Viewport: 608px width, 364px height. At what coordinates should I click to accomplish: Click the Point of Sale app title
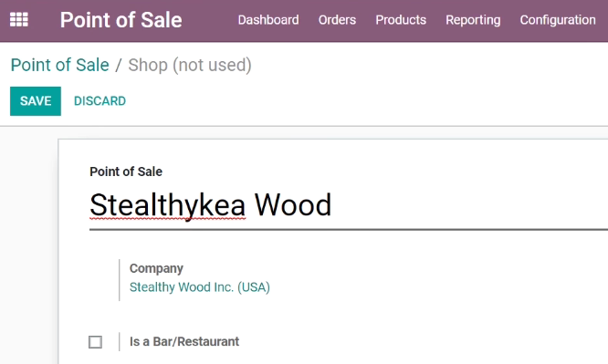(121, 20)
